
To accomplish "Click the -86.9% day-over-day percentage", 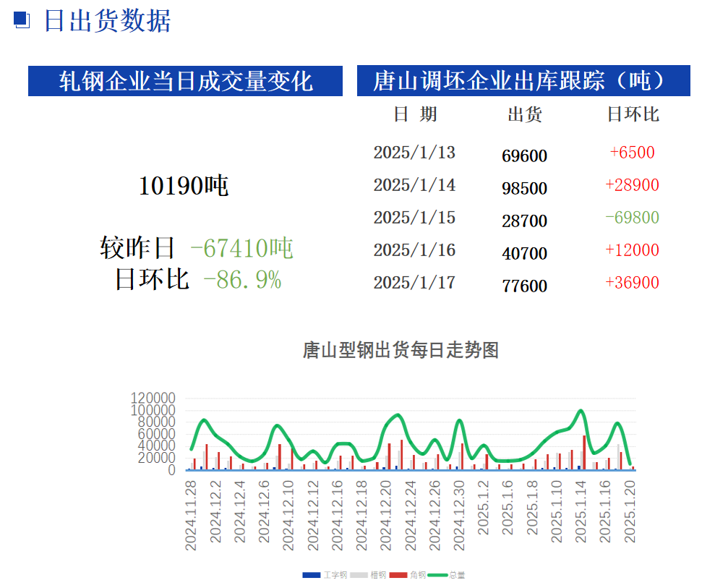I will 242,279.
